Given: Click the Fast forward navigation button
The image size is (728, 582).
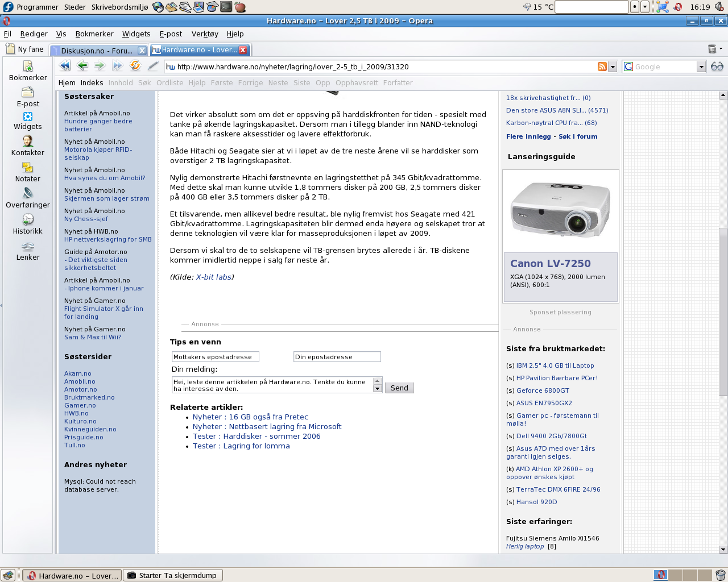Looking at the screenshot, I should (118, 66).
